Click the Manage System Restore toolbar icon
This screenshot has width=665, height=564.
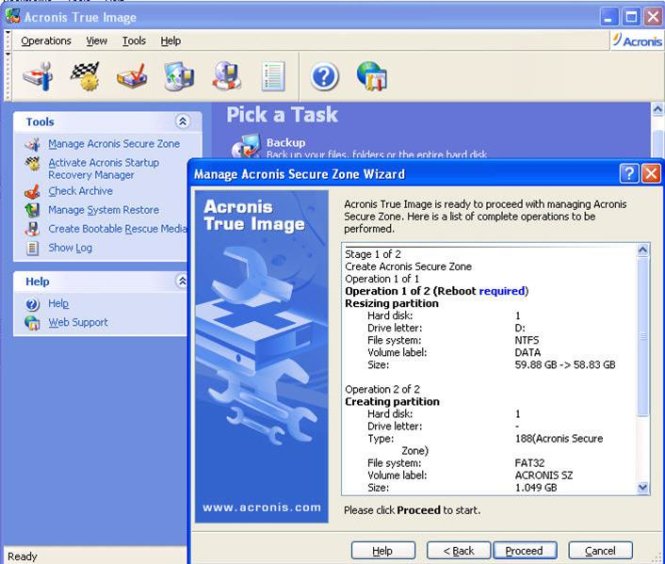[x=179, y=76]
